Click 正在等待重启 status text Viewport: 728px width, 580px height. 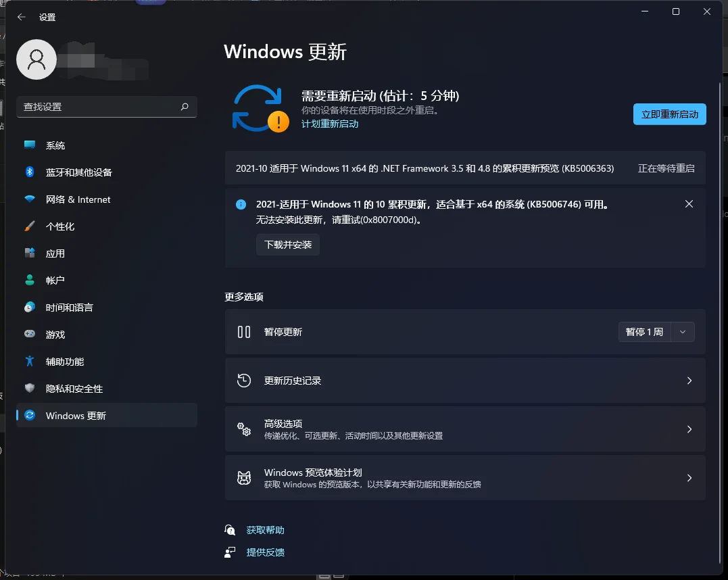click(666, 168)
